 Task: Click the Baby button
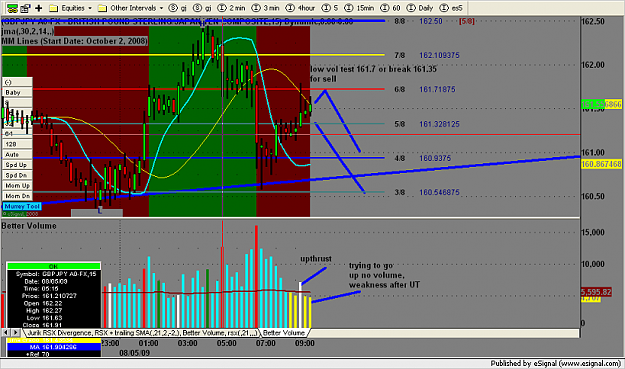tap(17, 92)
